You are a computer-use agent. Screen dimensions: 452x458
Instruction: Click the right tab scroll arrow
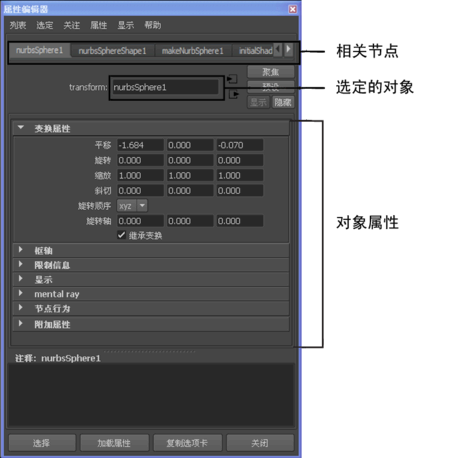pos(289,50)
